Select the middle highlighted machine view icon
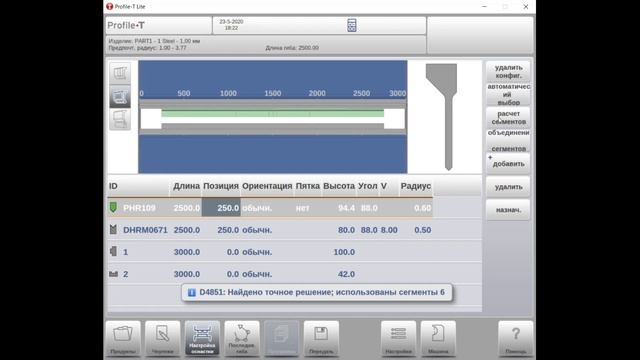The image size is (640, 360). pos(120,96)
